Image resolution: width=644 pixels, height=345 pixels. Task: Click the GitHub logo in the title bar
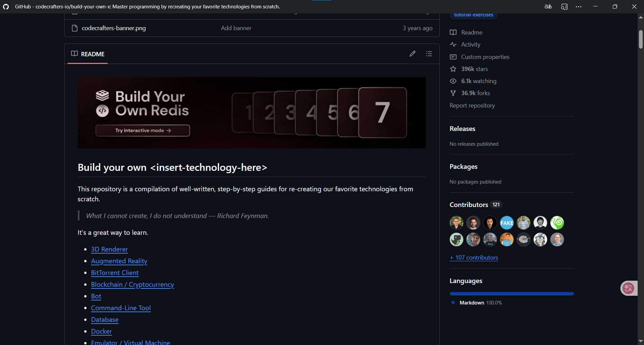[x=6, y=7]
